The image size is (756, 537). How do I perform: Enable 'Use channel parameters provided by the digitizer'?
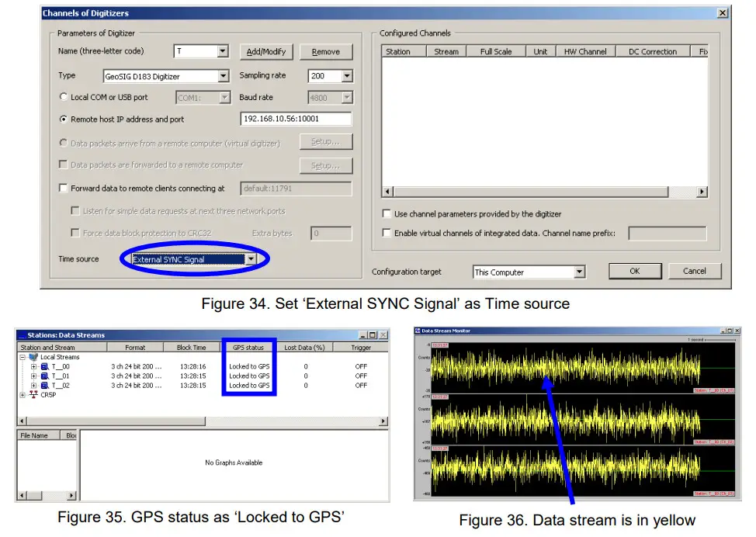click(x=386, y=214)
